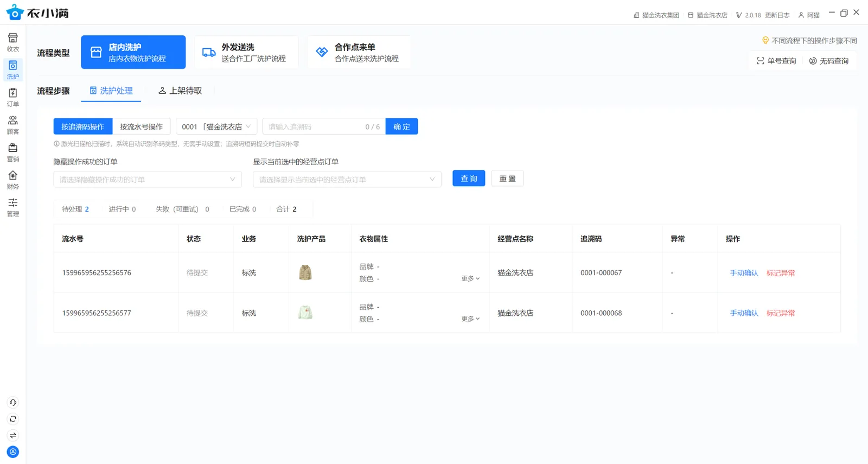Click the swap arrows icon in sidebar

[13, 435]
